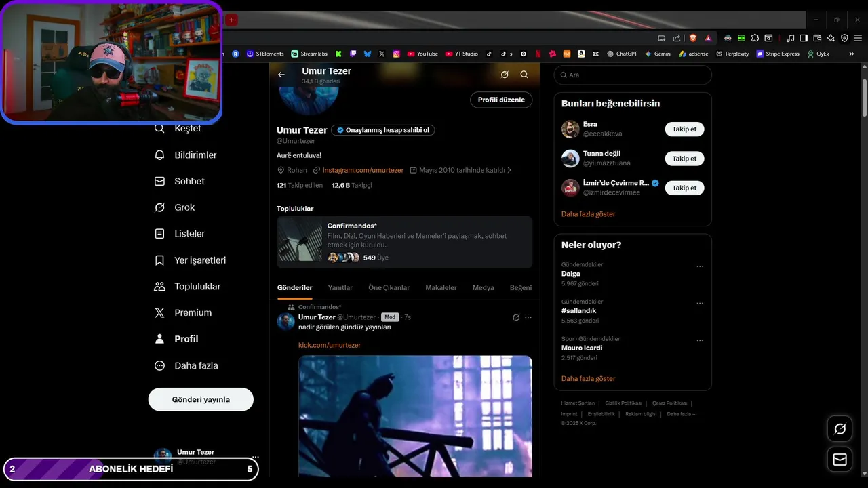This screenshot has height=488, width=868.
Task: Open the Perplexity bookmark
Action: click(x=732, y=54)
